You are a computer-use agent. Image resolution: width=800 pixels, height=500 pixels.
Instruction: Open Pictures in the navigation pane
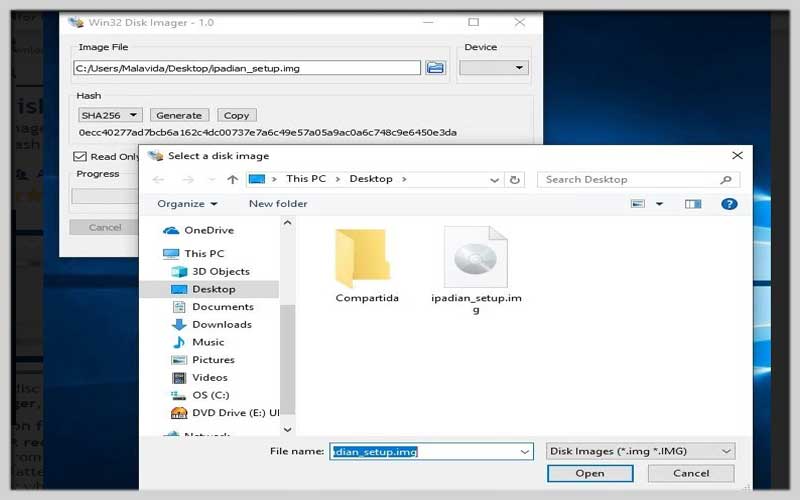(203, 360)
